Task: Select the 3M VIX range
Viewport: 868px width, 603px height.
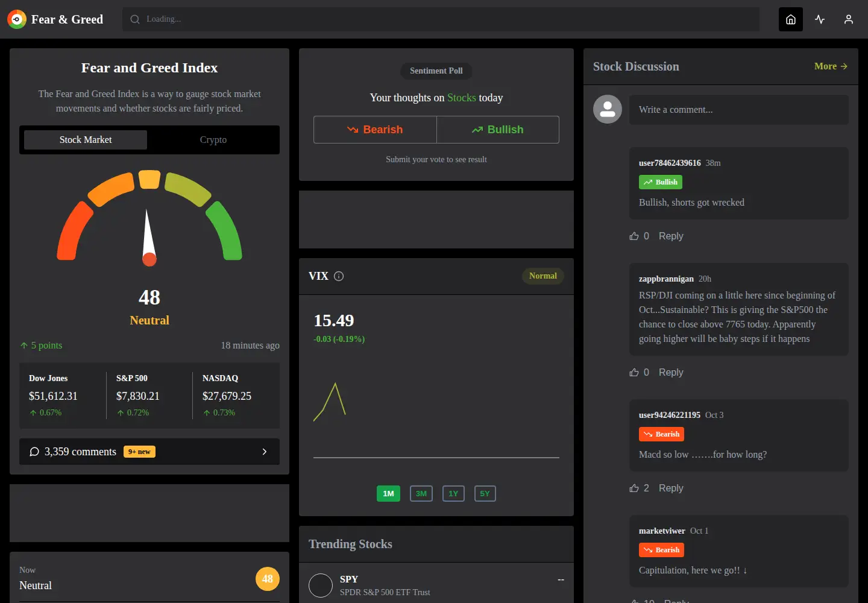Action: click(x=421, y=494)
